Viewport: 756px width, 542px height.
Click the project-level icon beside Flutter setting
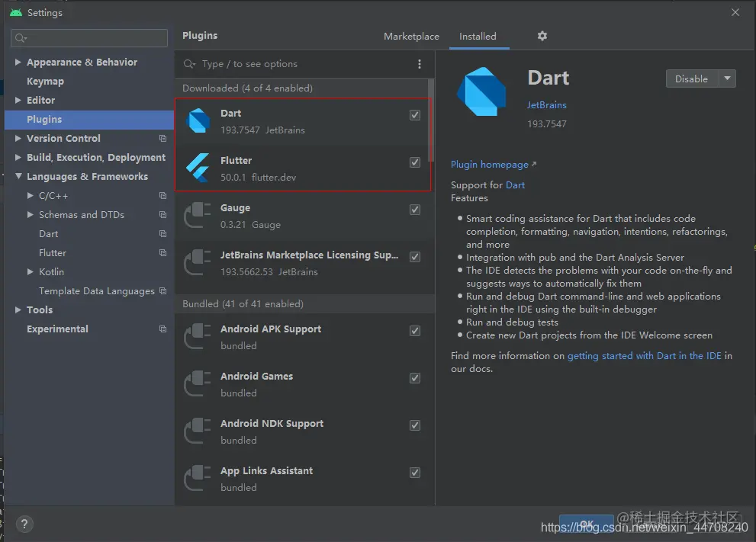pyautogui.click(x=163, y=252)
